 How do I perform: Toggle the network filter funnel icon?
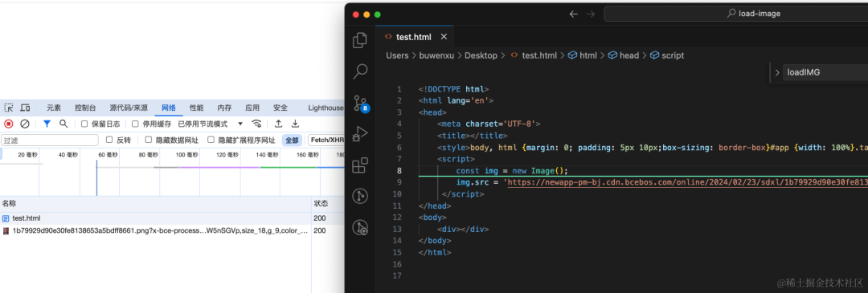(47, 124)
